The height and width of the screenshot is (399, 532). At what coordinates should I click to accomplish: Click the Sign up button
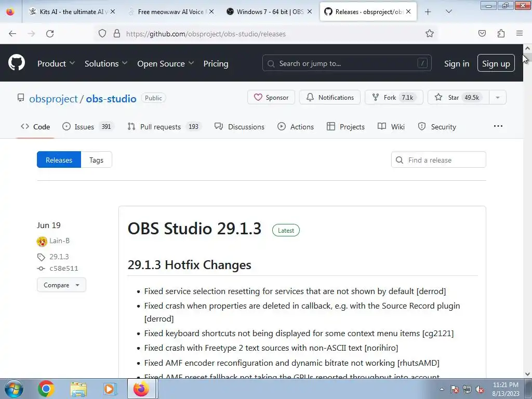click(x=496, y=63)
